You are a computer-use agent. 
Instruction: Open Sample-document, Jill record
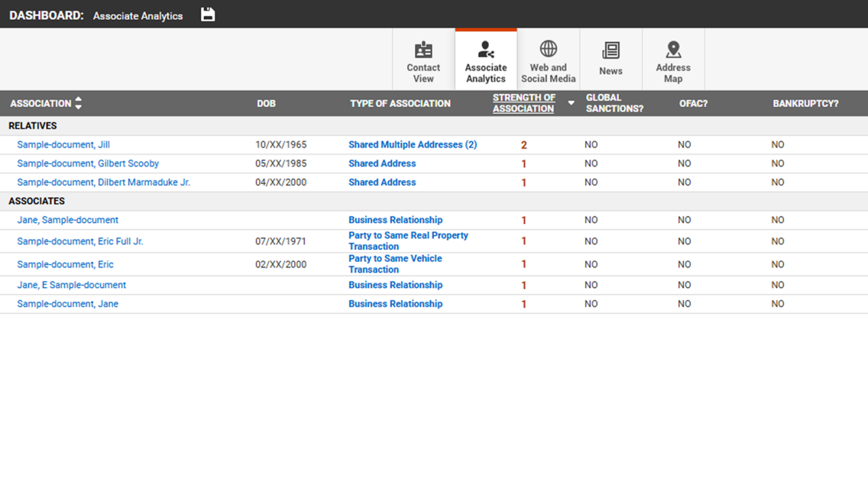point(63,144)
